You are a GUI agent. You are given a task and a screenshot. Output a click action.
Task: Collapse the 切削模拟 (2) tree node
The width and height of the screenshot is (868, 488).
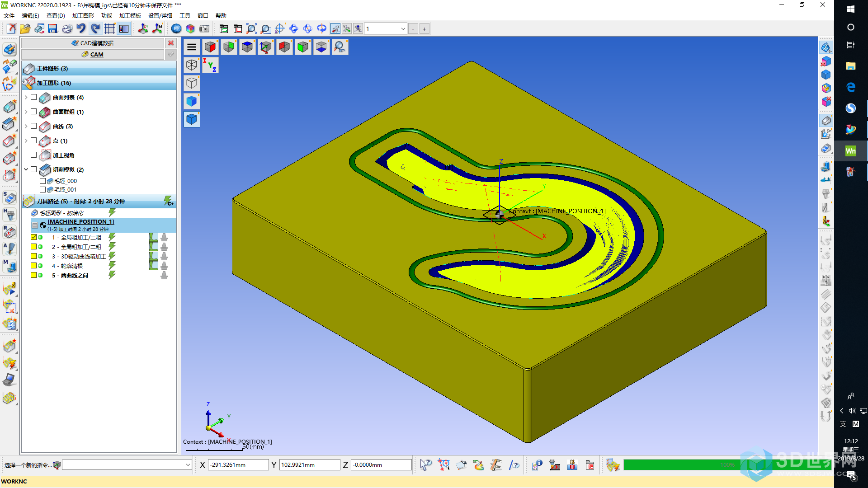point(26,169)
